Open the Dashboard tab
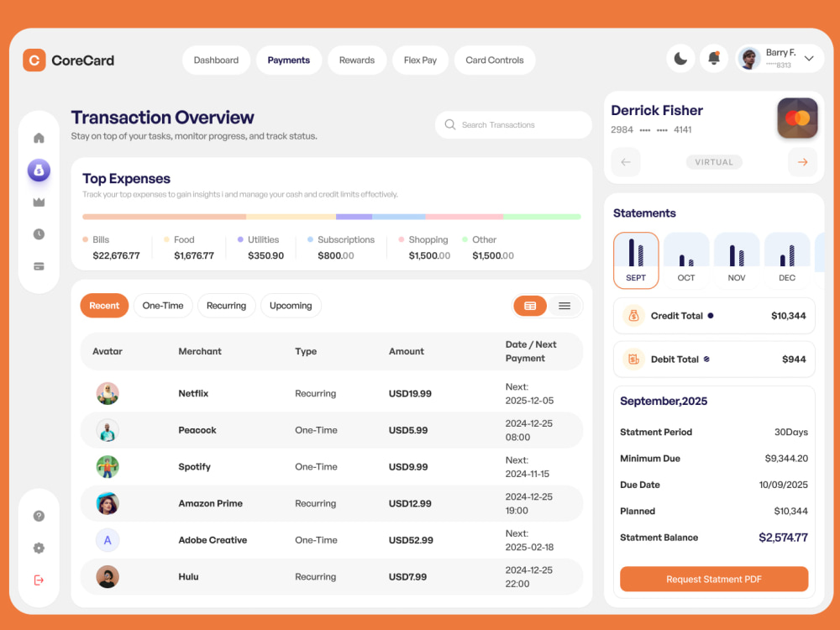Screen dimensions: 840x630 (216, 60)
